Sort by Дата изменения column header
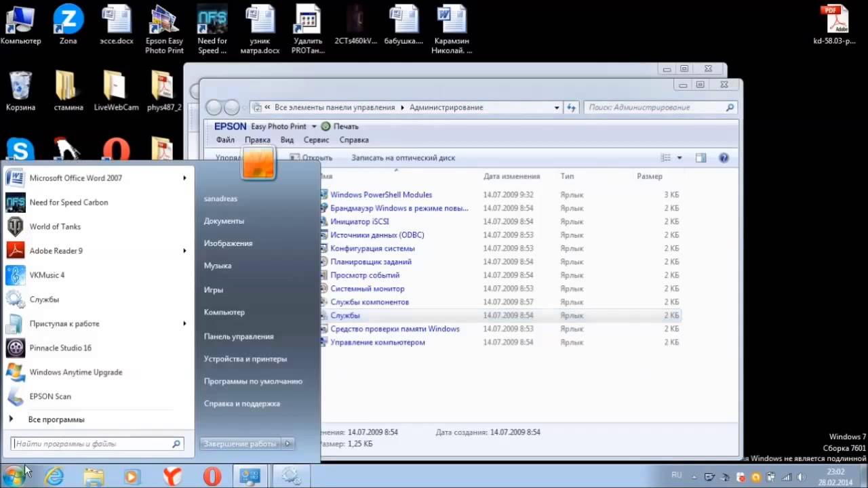 click(x=511, y=176)
